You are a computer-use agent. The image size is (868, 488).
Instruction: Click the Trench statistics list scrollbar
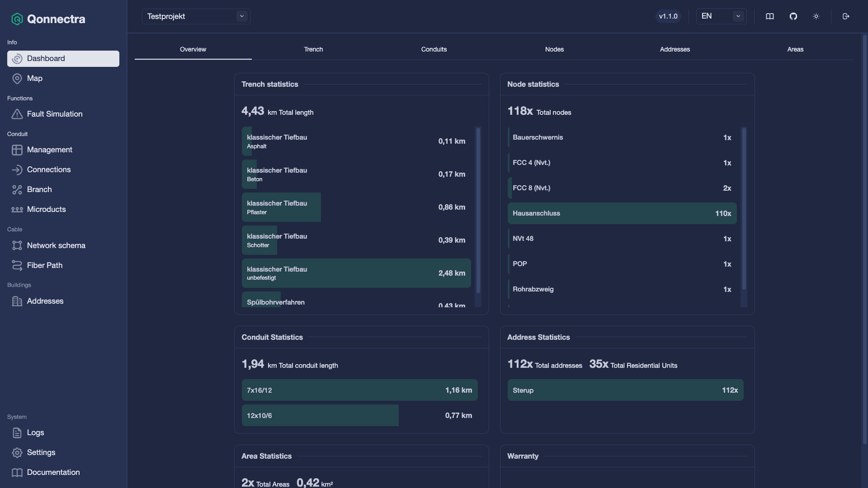478,211
